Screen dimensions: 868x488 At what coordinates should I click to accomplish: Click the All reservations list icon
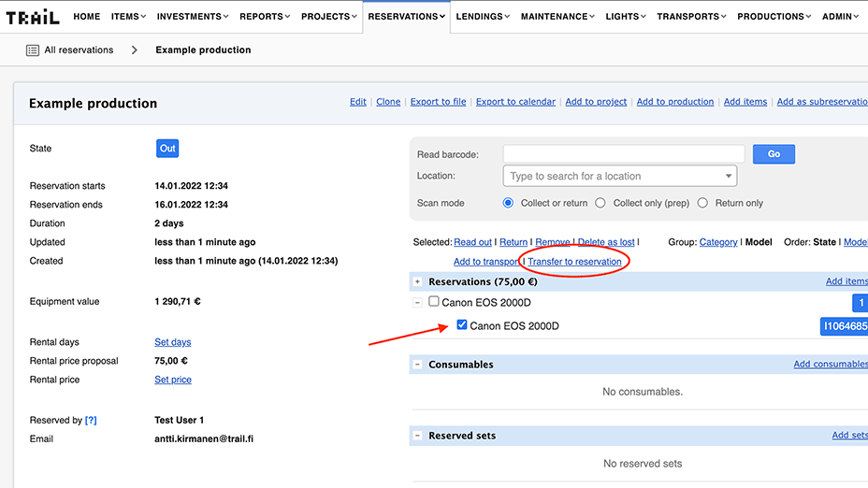tap(33, 50)
